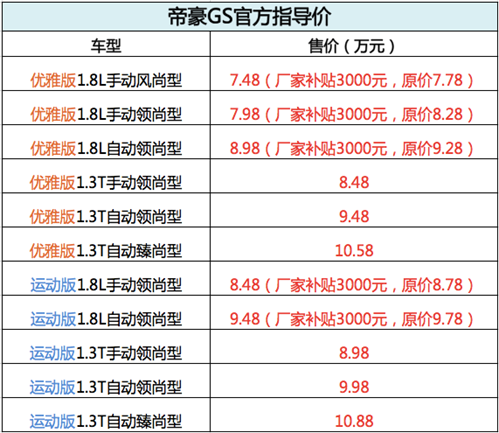This screenshot has width=499, height=433.
Task: Click the 优雅版1.8L手动领尚型 model cell
Action: pyautogui.click(x=106, y=114)
